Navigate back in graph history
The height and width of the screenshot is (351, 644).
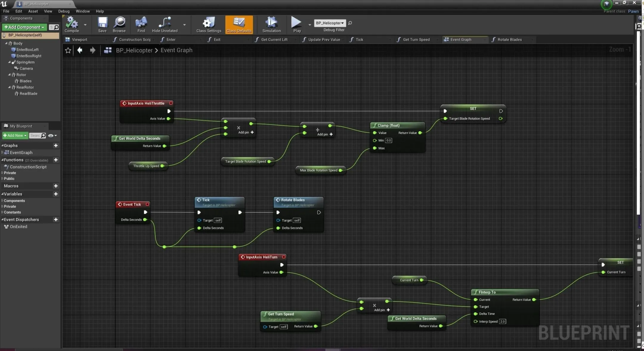(x=80, y=50)
